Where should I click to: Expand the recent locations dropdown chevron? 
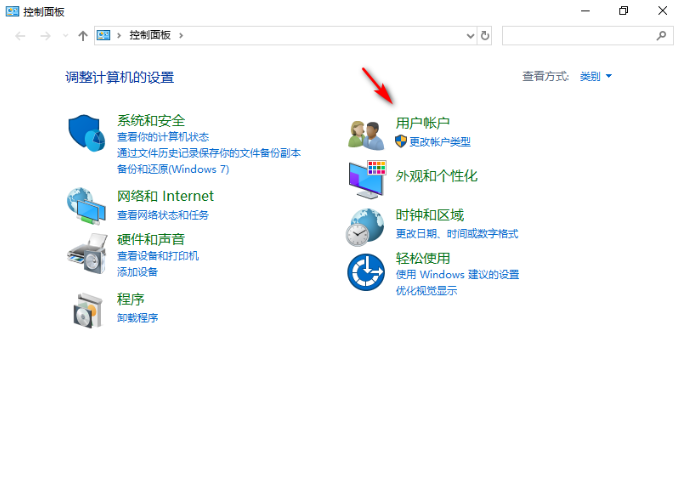(66, 35)
